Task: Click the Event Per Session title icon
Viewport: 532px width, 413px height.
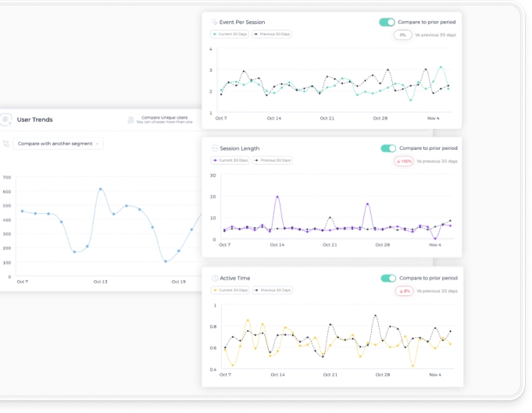Action: point(215,22)
